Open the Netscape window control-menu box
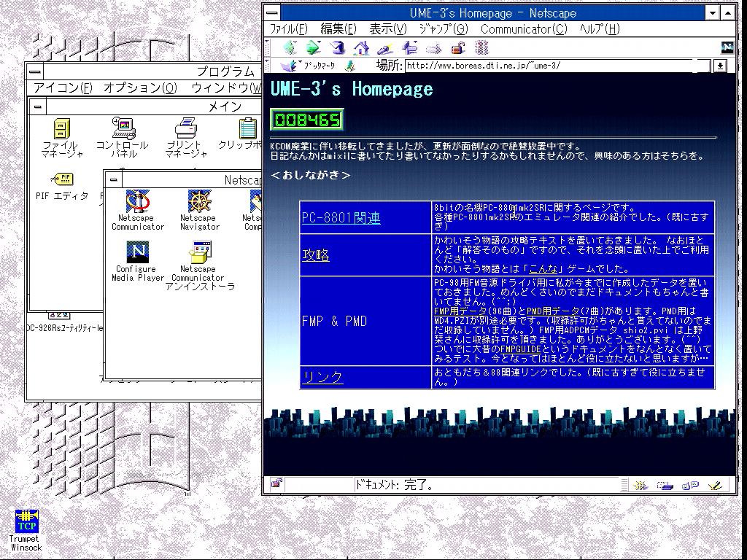Image resolution: width=747 pixels, height=560 pixels. tap(271, 12)
